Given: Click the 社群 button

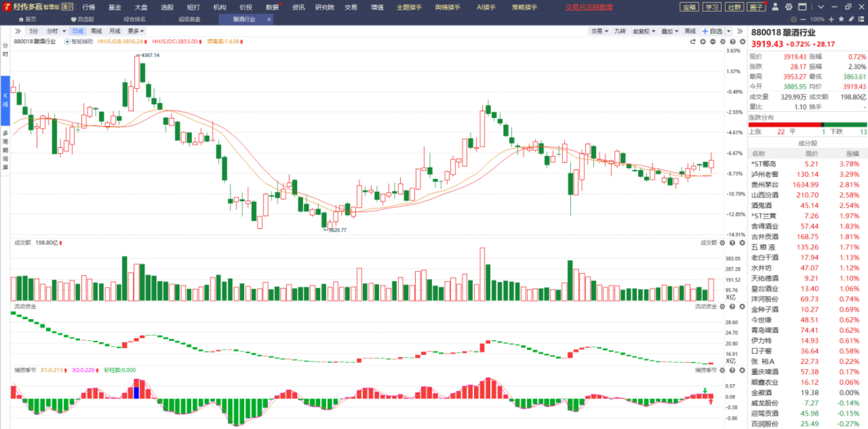Looking at the screenshot, I should (734, 7).
